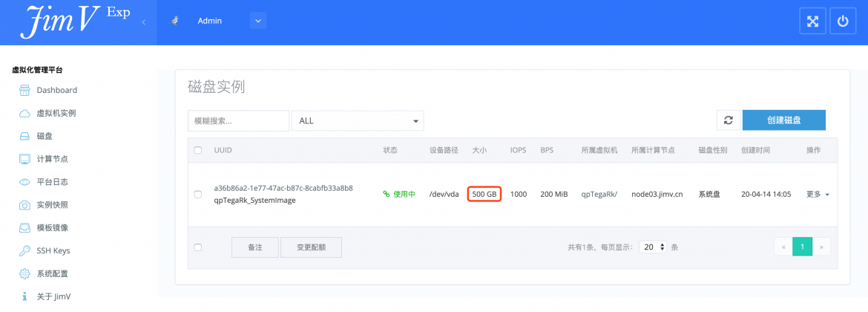The image size is (868, 312).
Task: Click the 大小 column header
Action: tap(479, 150)
